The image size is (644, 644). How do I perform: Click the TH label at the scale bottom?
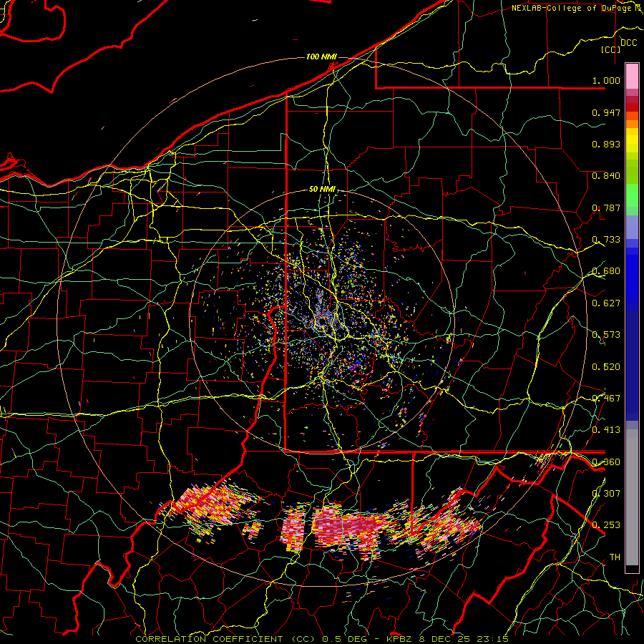pyautogui.click(x=615, y=557)
